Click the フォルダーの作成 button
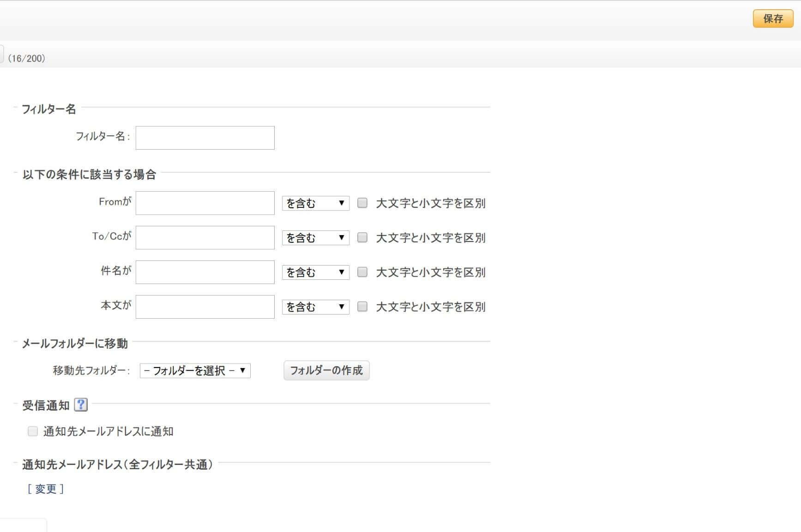This screenshot has height=532, width=801. (326, 370)
